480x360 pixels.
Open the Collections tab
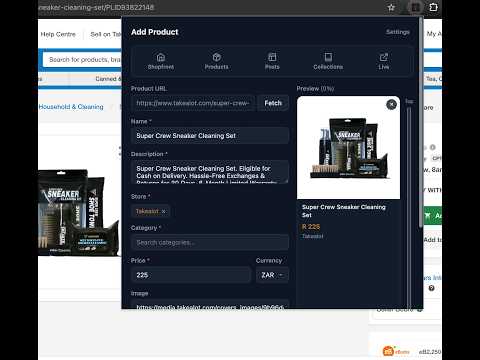click(328, 62)
